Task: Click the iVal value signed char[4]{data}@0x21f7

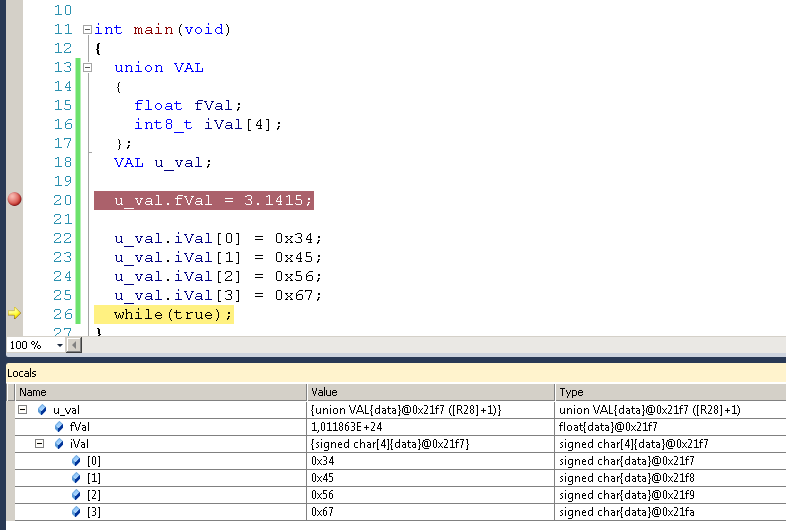Action: [390, 444]
